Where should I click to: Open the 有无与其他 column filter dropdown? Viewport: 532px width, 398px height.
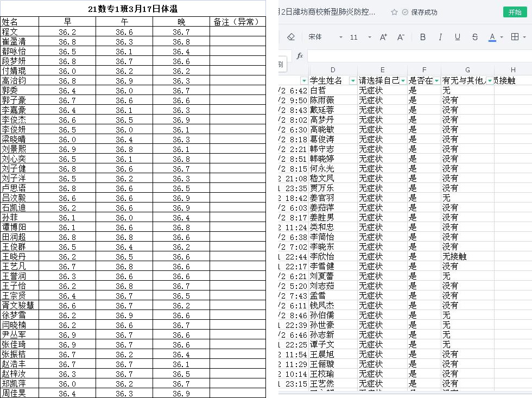click(490, 81)
